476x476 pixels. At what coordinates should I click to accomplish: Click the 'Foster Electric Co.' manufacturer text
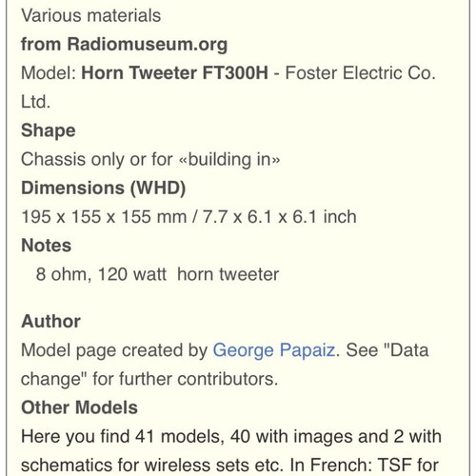click(361, 72)
